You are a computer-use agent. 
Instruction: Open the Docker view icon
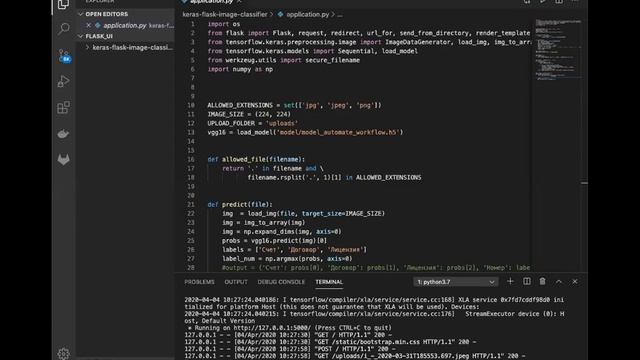tap(63, 133)
